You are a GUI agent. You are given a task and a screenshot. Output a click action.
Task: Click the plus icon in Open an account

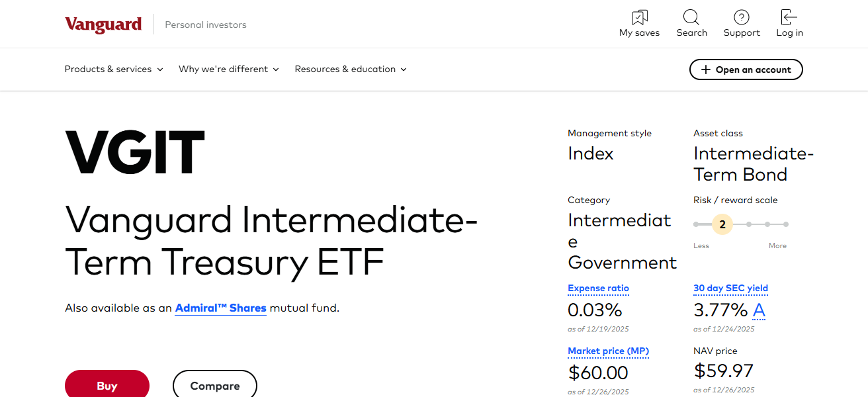pyautogui.click(x=707, y=69)
